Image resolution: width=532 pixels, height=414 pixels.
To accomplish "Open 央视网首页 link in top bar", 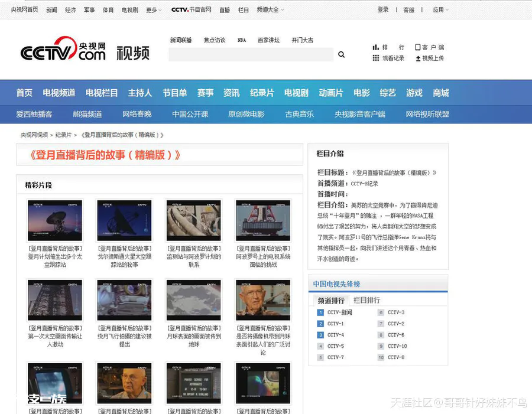I will point(24,9).
